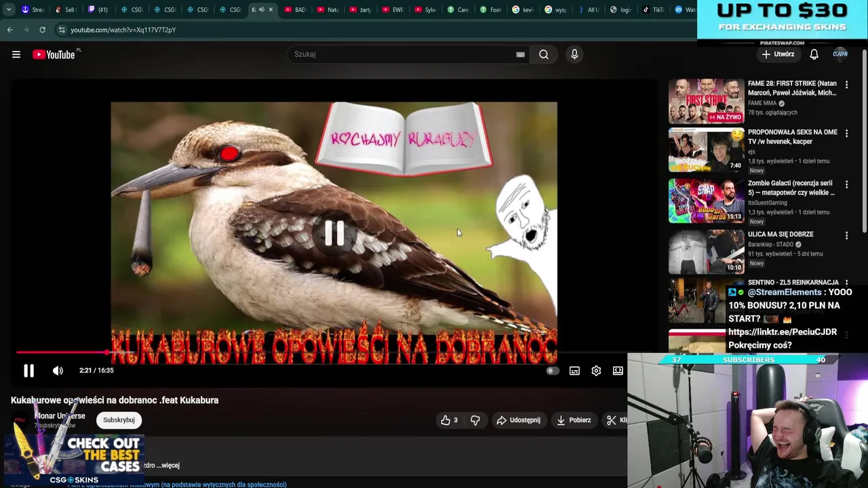Switch to the Nata YouTube tab
Image resolution: width=868 pixels, height=488 pixels.
click(x=328, y=9)
